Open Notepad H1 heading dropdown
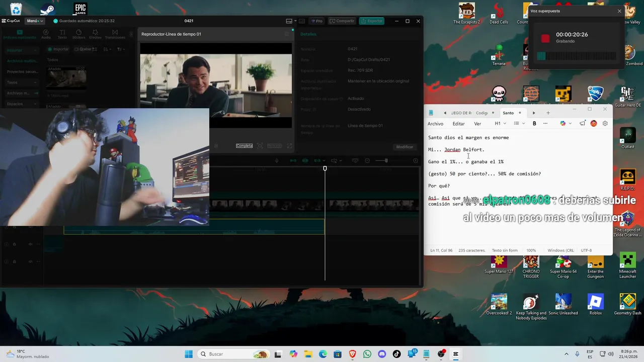The image size is (644, 362). (500, 123)
